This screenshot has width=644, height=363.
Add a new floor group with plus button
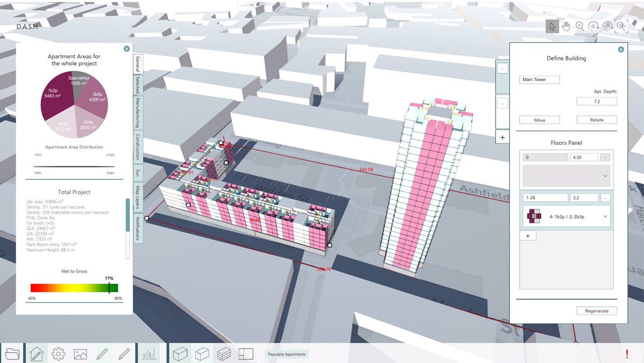527,236
